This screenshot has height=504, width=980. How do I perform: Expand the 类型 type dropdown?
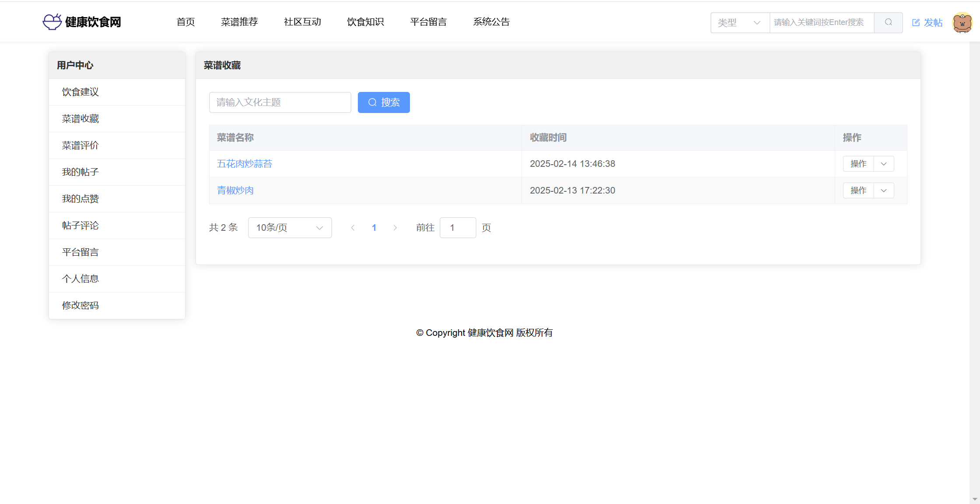(739, 22)
